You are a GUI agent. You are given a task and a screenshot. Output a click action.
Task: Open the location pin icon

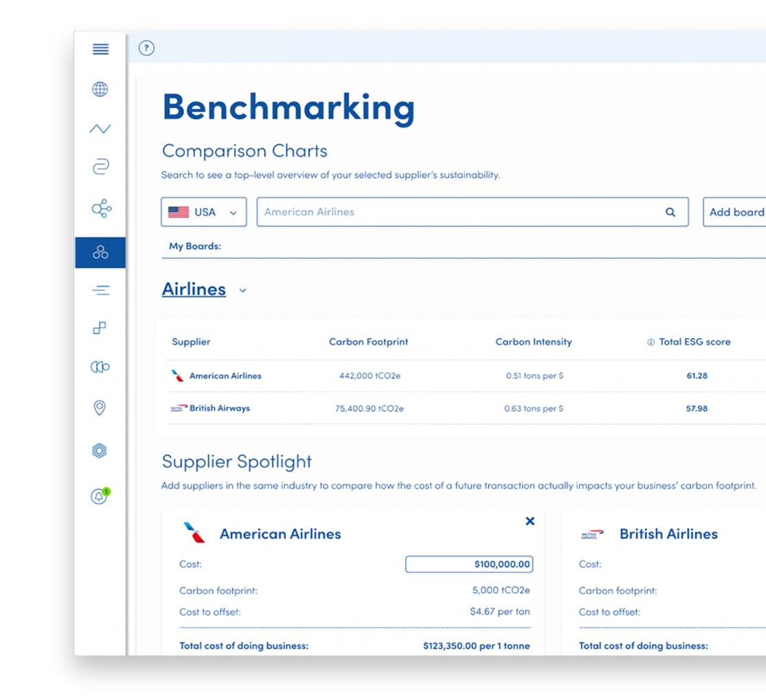tap(99, 407)
